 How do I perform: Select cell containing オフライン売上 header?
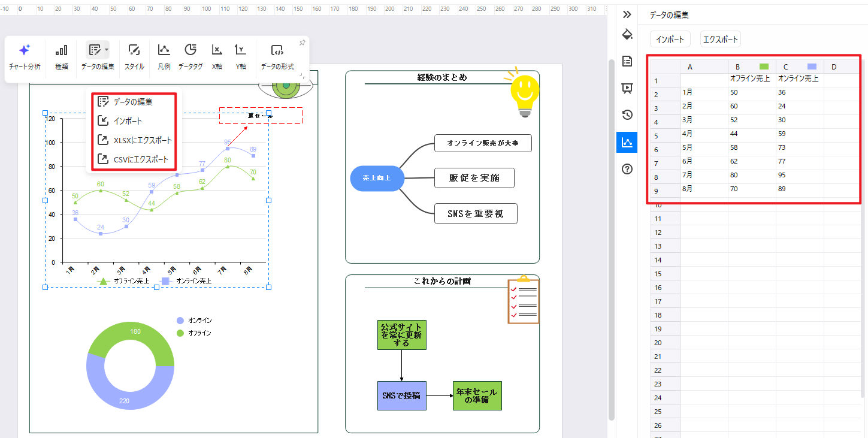(751, 78)
